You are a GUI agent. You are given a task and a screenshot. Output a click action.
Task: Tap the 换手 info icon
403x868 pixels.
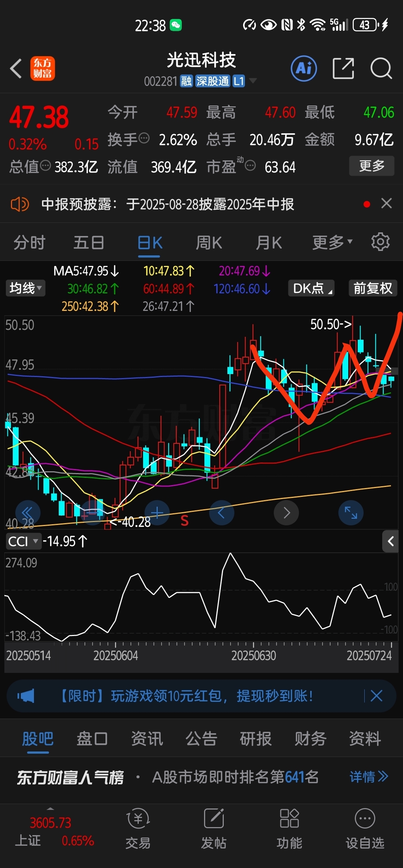point(145,138)
